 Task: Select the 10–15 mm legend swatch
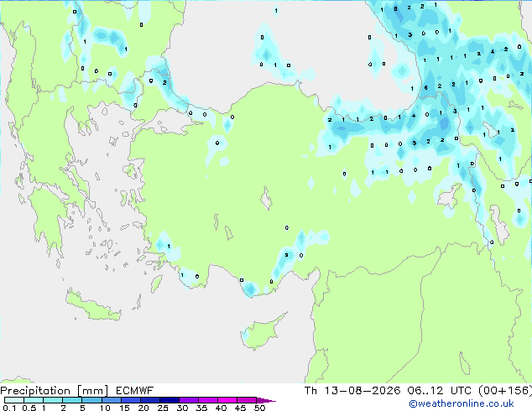[111, 400]
